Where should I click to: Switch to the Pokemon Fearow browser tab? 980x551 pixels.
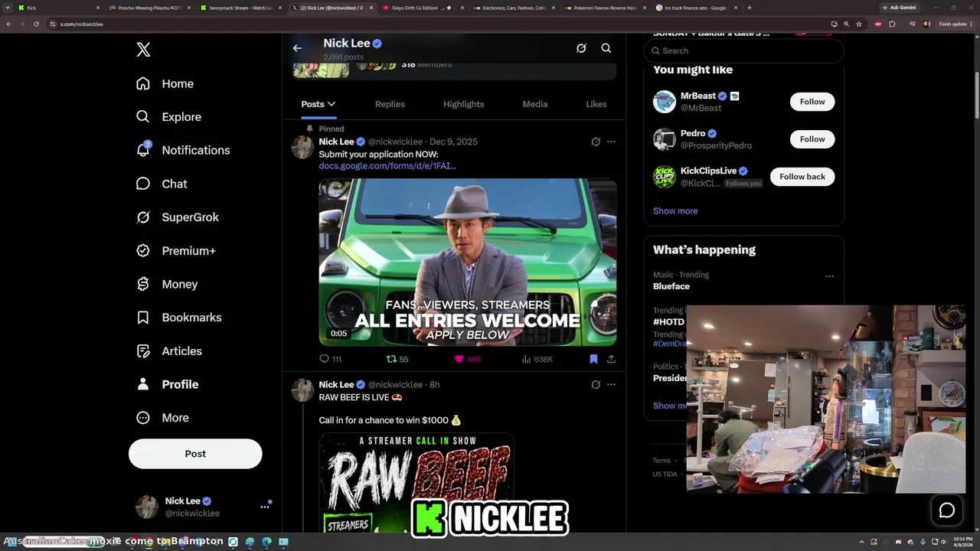(606, 8)
